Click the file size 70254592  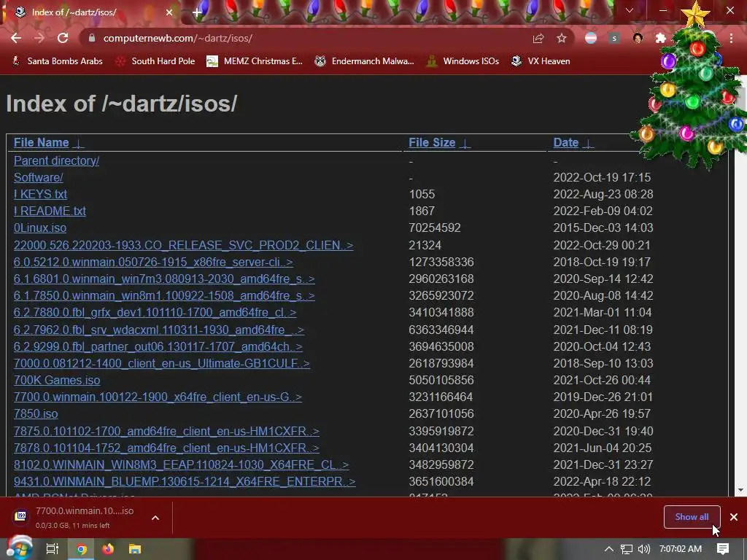435,227
